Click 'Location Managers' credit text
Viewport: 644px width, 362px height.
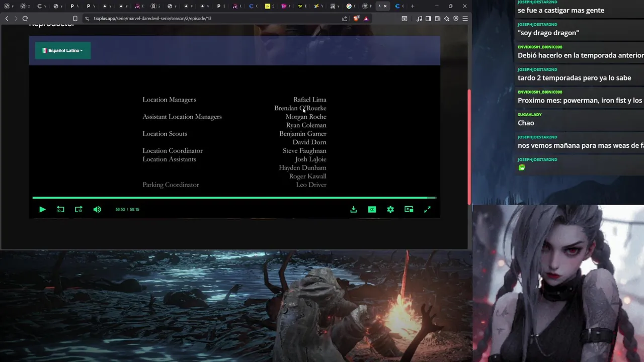[169, 100]
